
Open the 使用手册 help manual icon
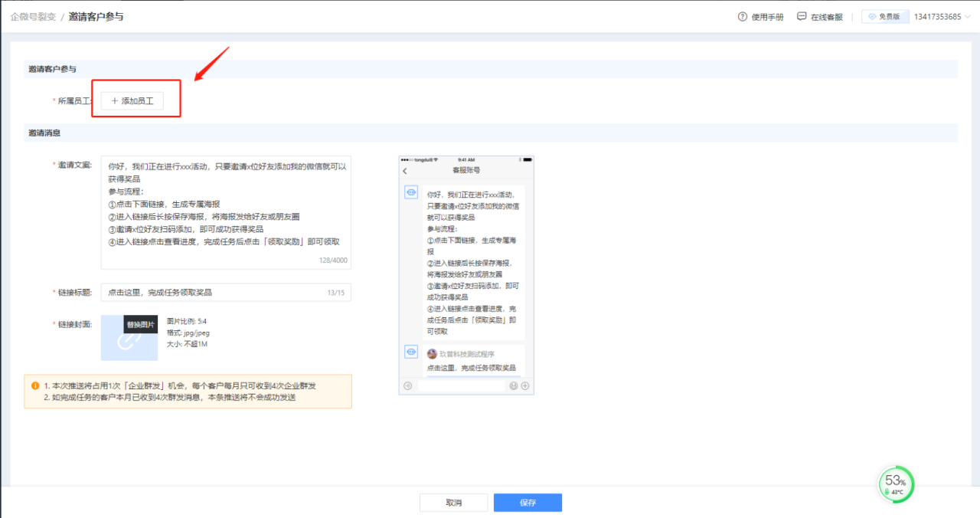coord(741,16)
